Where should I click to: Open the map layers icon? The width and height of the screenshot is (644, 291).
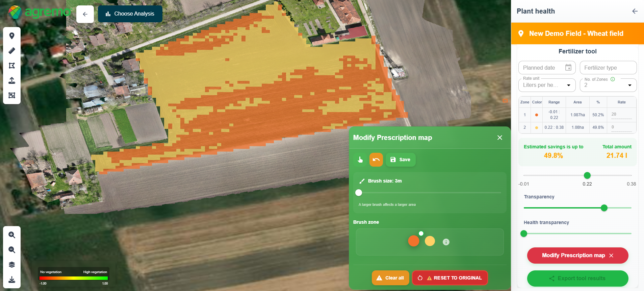click(x=12, y=265)
